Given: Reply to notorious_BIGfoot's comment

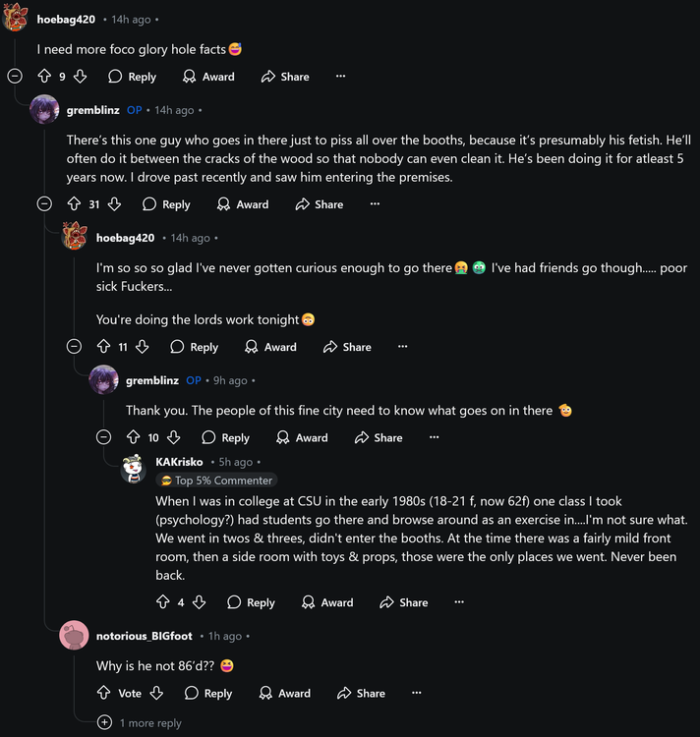Looking at the screenshot, I should click(x=207, y=693).
